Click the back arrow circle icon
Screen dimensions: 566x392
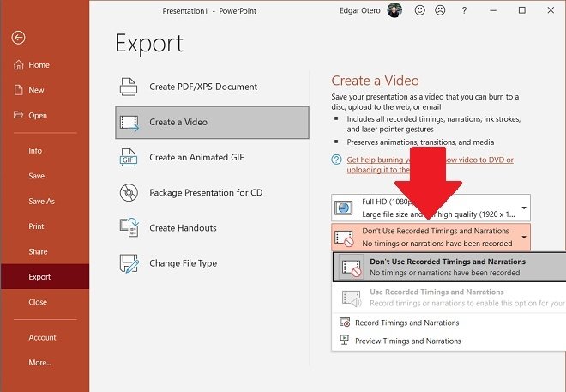[18, 38]
